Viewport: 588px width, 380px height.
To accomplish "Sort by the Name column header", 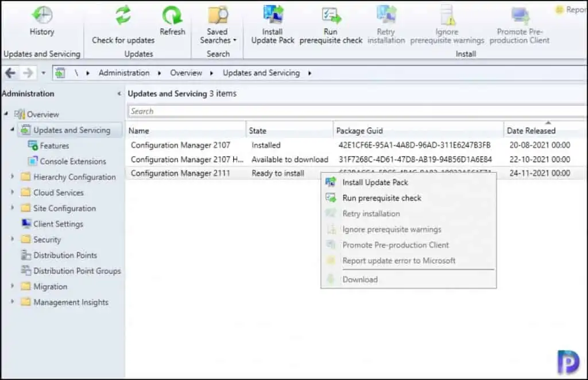I will point(186,130).
